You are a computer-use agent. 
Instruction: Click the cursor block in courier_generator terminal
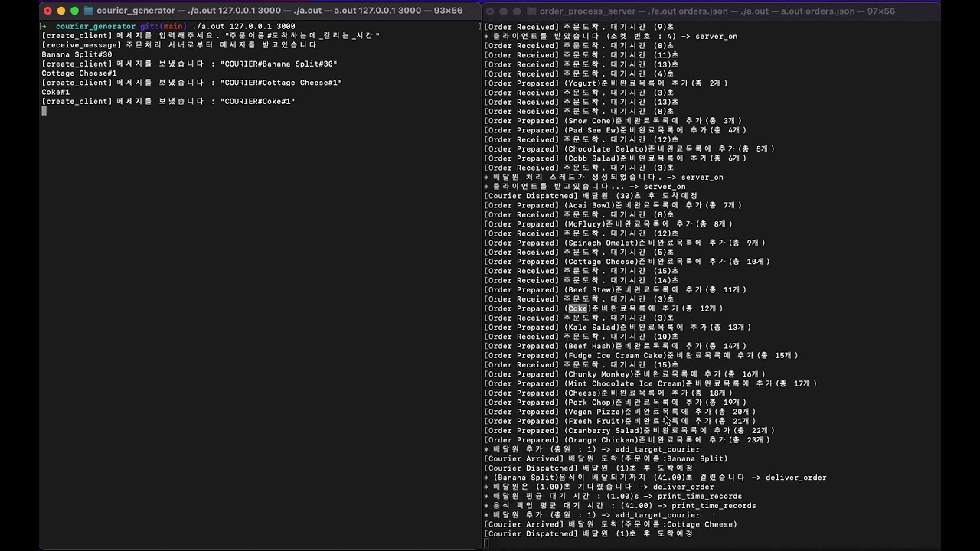(x=44, y=111)
